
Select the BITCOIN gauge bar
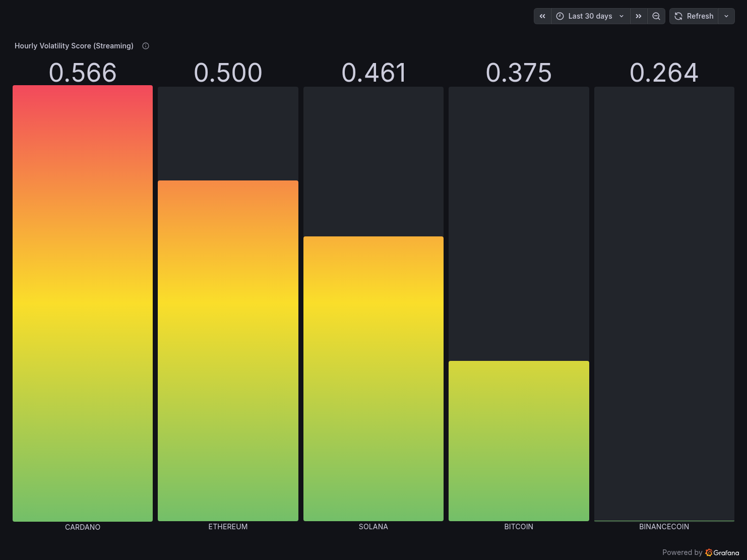(519, 441)
